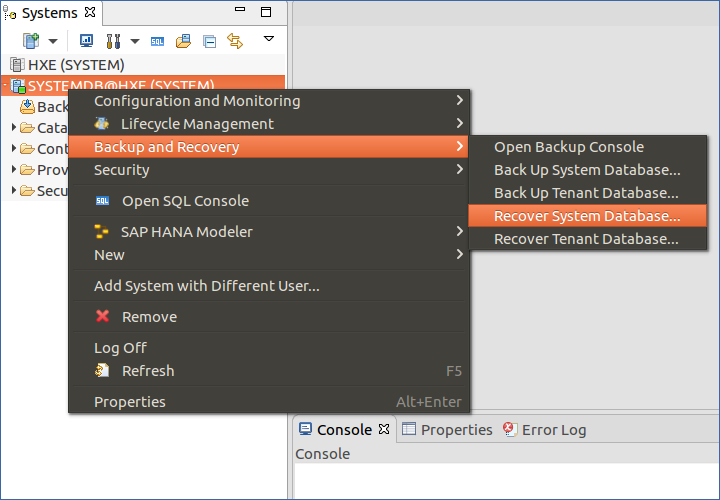Open the dropdown next to tools icon

[135, 41]
